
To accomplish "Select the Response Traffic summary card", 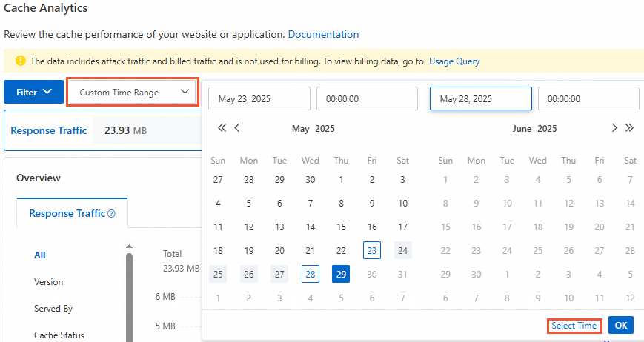I will pos(103,130).
